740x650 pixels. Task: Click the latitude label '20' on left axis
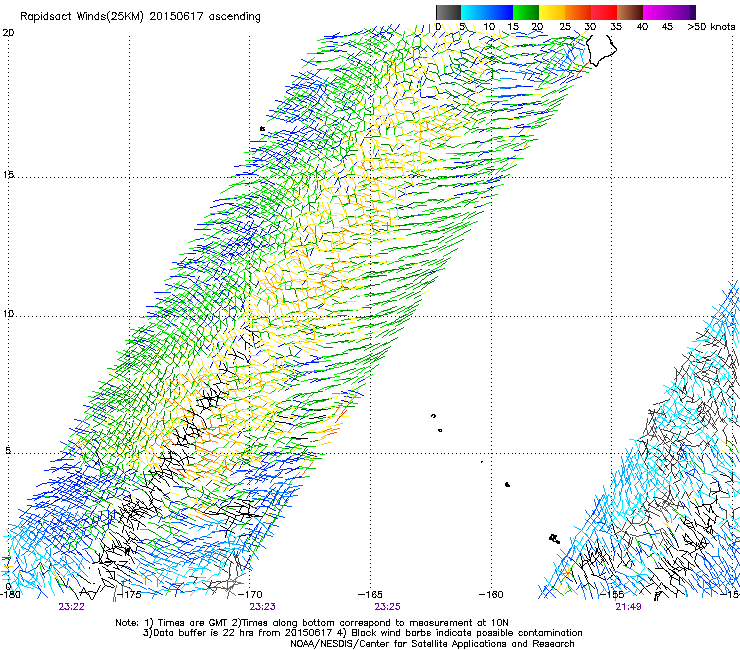tap(8, 33)
